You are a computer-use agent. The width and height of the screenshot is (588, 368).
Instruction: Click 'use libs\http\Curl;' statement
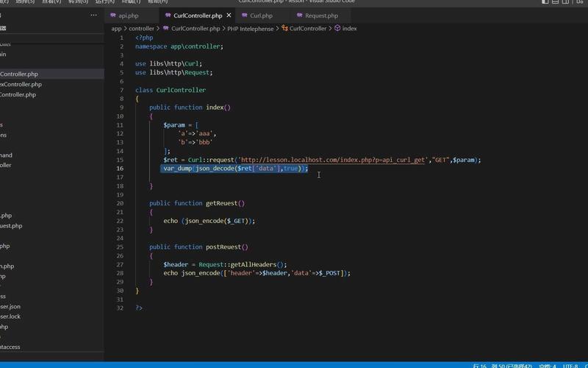point(169,64)
